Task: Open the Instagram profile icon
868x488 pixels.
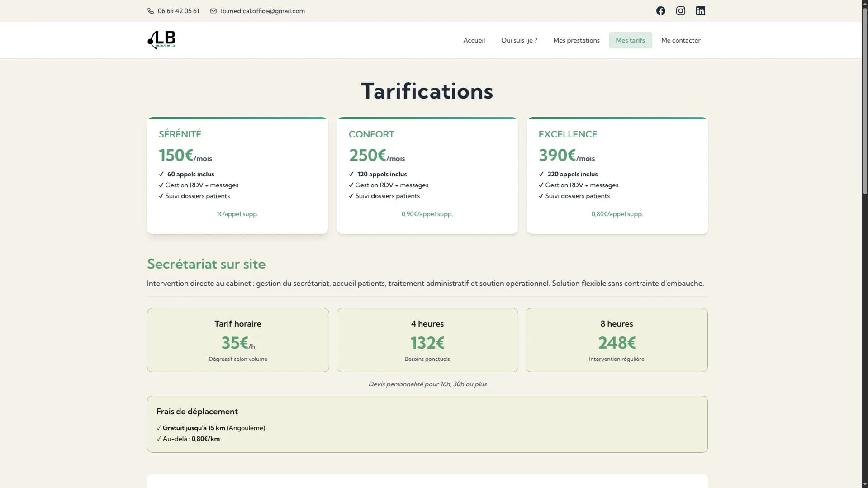Action: (681, 11)
